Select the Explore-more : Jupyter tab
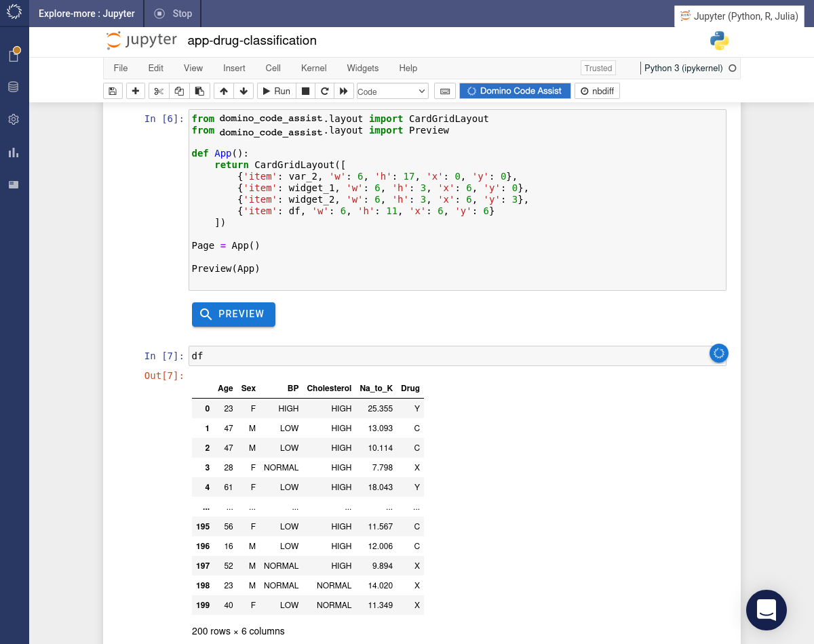The height and width of the screenshot is (644, 814). click(x=87, y=14)
